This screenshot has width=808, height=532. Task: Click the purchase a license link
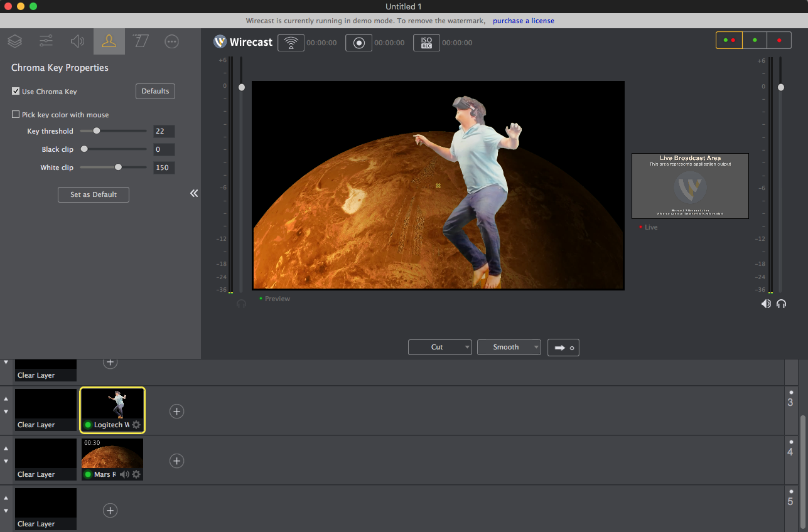pos(524,21)
